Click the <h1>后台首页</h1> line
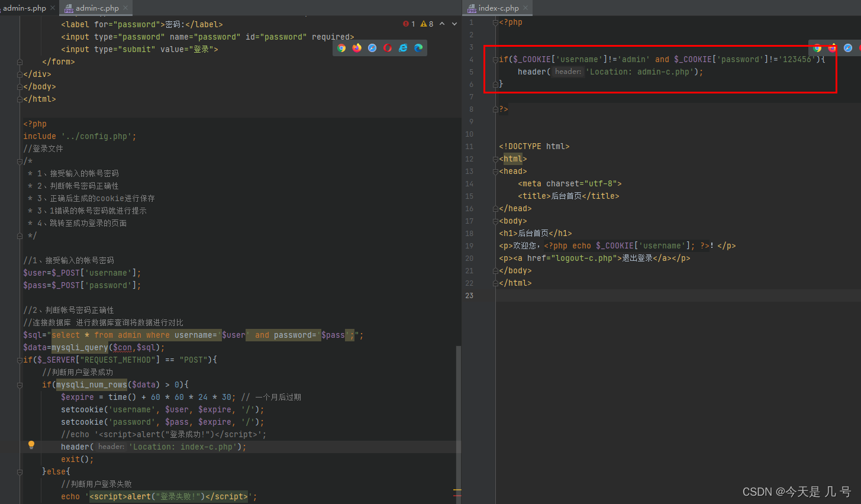The image size is (861, 504). pyautogui.click(x=536, y=234)
